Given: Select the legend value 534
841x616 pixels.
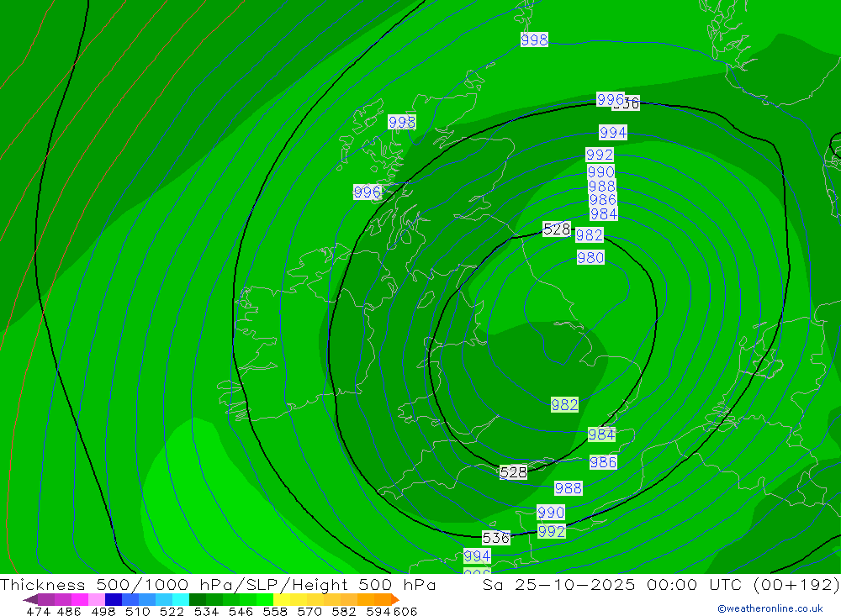Looking at the screenshot, I should click(207, 611).
